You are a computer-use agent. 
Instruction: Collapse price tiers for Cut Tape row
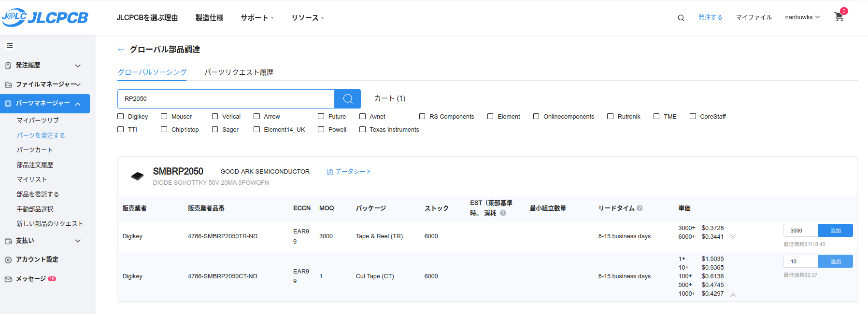733,294
